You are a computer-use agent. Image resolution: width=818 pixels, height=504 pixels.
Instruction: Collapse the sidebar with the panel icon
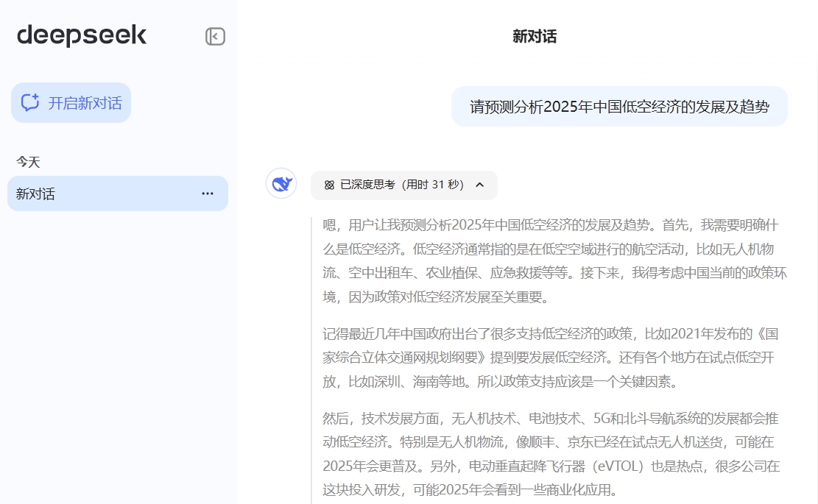point(215,37)
